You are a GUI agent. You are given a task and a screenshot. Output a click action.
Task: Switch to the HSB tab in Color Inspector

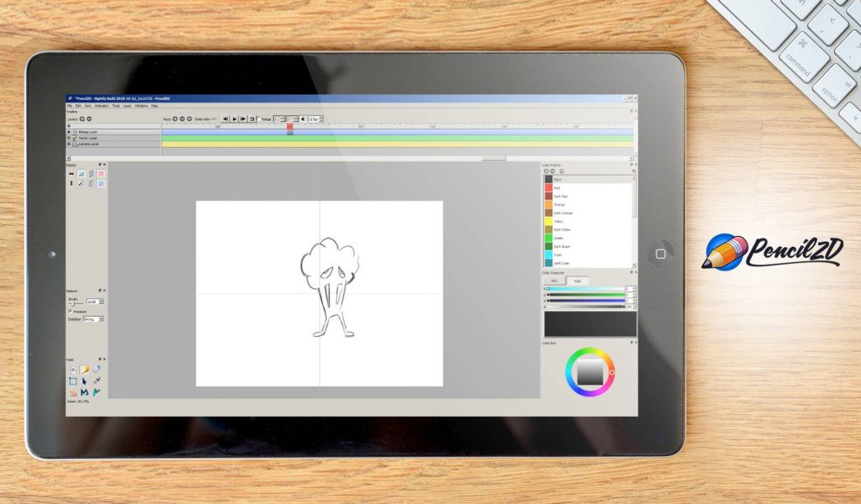tap(578, 280)
